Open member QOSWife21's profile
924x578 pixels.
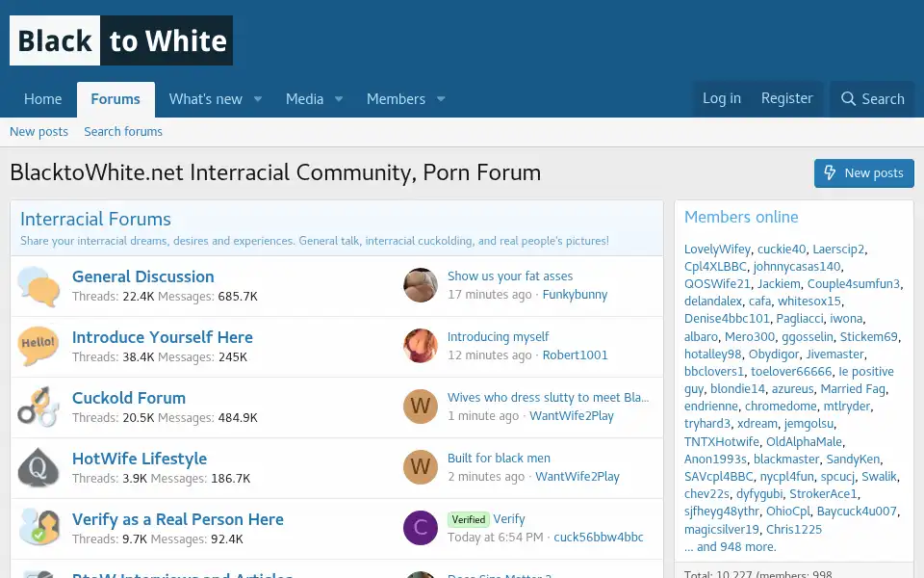click(x=717, y=284)
